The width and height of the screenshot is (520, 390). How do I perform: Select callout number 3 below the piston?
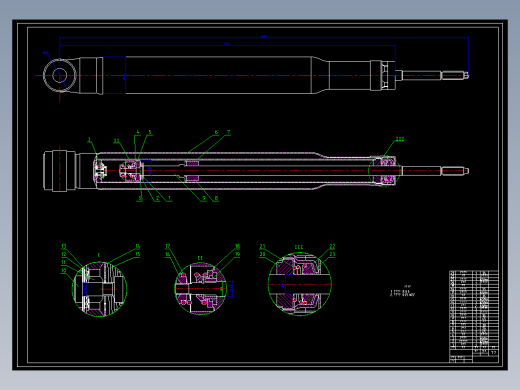140,199
